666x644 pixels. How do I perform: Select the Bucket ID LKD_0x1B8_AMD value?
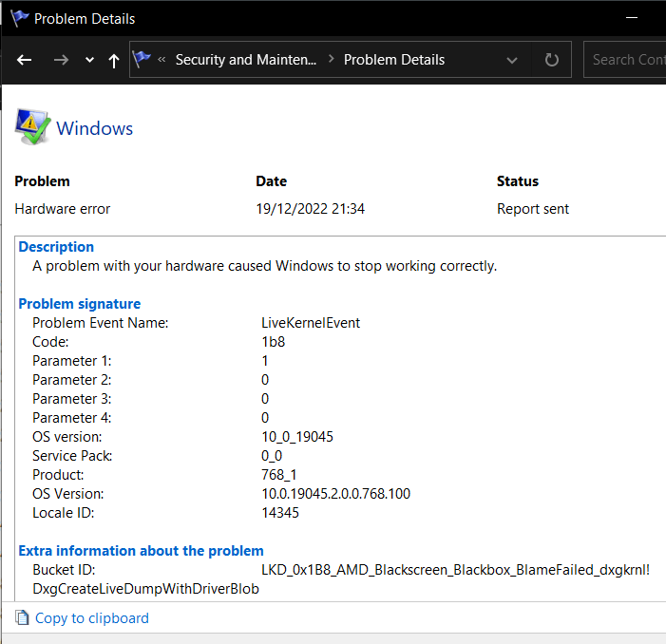(455, 570)
